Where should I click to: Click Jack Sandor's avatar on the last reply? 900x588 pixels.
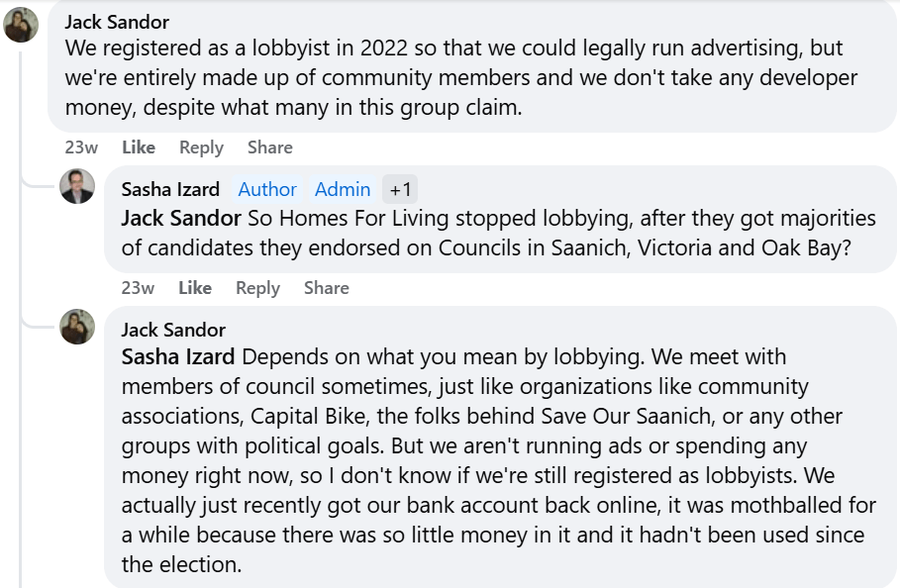[x=77, y=327]
